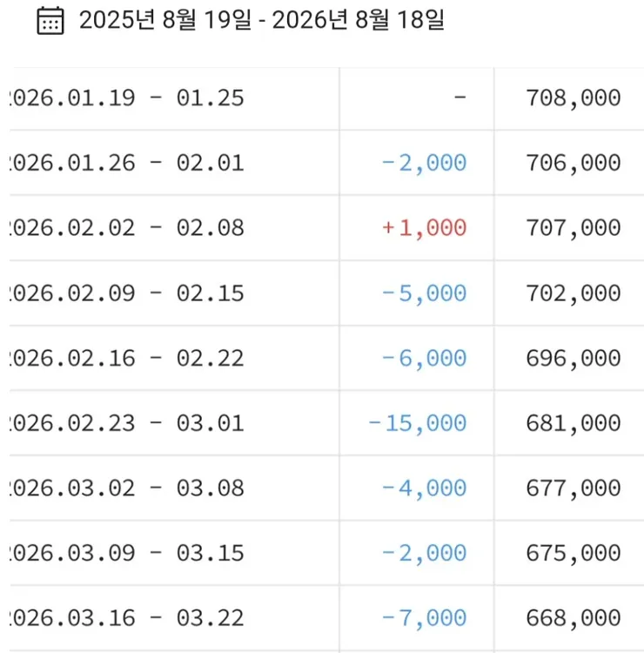
Task: Select the 2026.01.19 - 01.25 week row
Action: (327, 98)
